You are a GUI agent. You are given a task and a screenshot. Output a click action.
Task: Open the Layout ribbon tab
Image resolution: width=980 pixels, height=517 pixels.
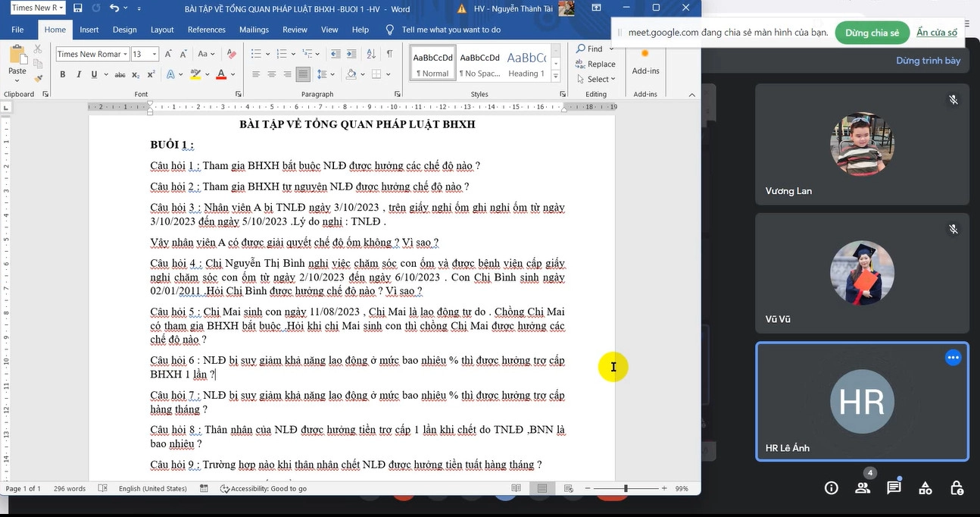point(162,30)
